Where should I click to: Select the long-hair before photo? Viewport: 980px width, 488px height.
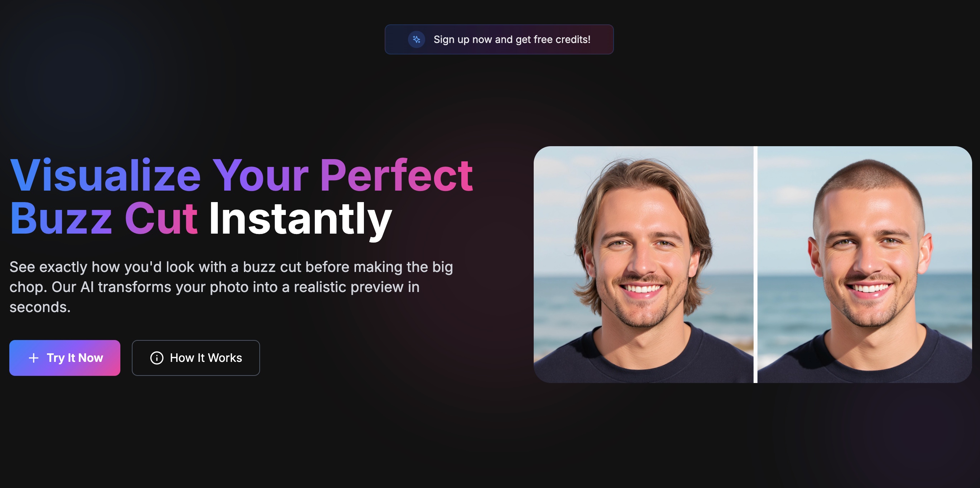(643, 264)
